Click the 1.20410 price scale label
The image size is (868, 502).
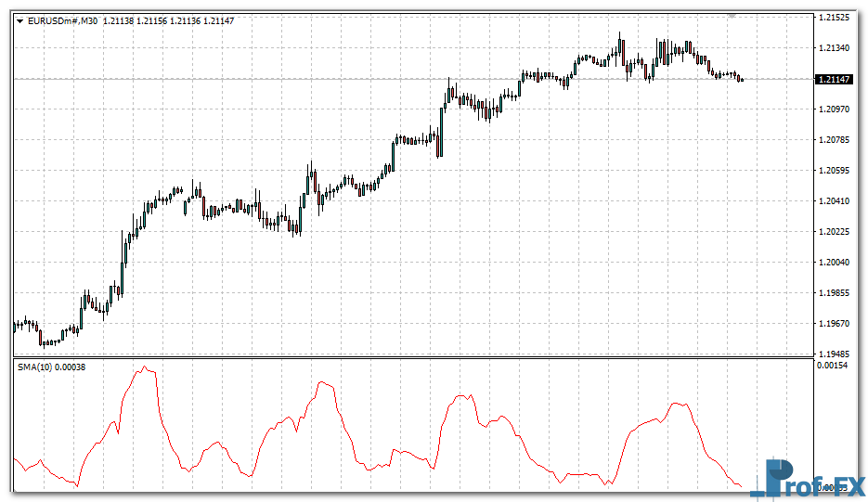pyautogui.click(x=834, y=200)
